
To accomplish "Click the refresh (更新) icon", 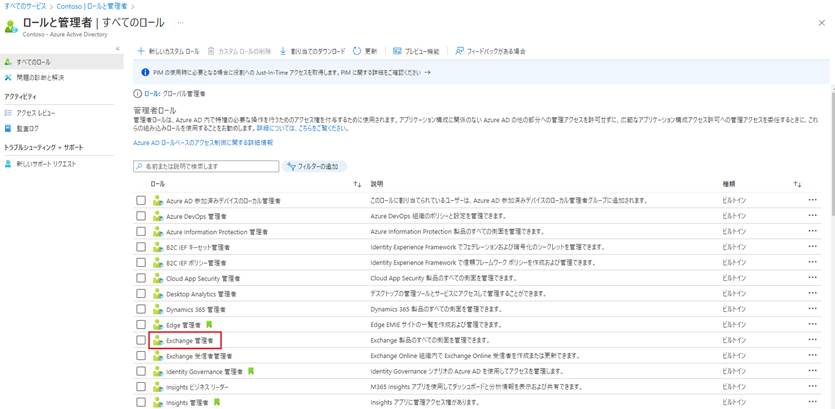I will pos(357,51).
